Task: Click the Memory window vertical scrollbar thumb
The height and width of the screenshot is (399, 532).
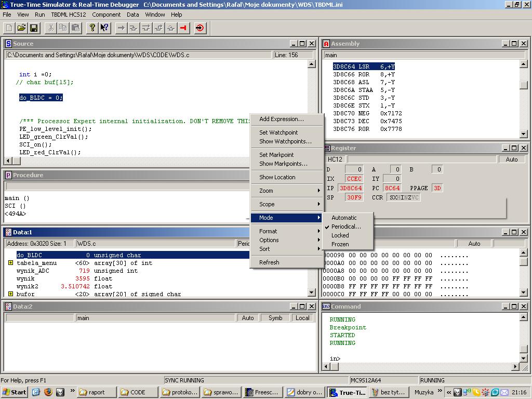Action: coord(524,262)
